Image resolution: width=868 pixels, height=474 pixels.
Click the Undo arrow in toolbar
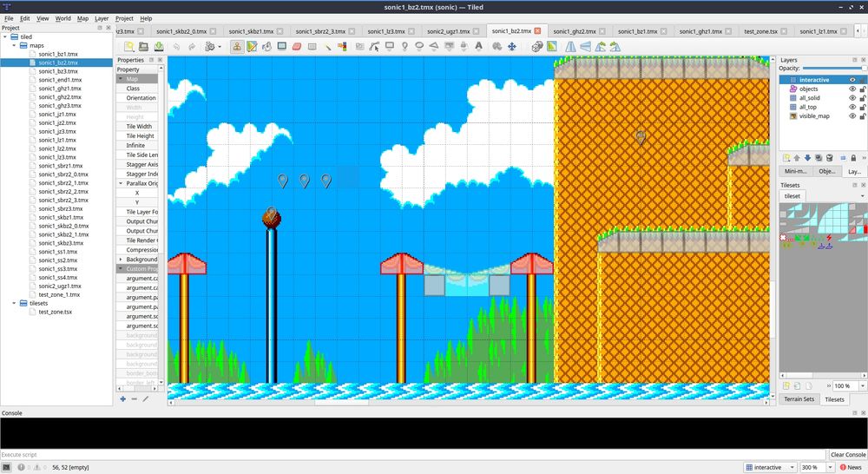[x=176, y=47]
